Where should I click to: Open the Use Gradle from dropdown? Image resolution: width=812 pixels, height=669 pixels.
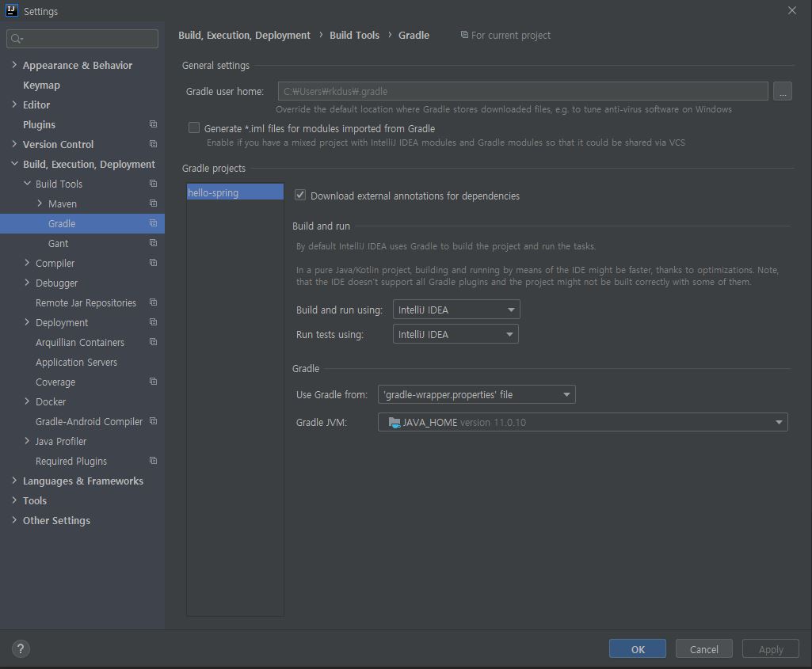477,394
